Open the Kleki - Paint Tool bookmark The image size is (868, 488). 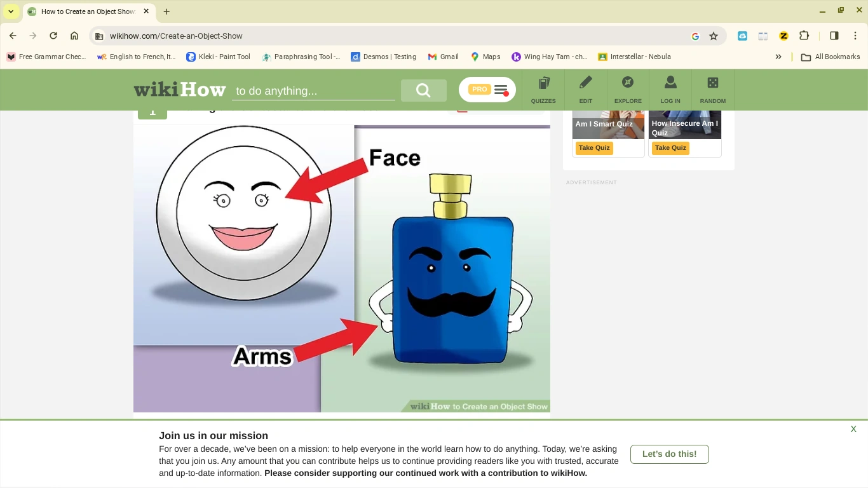tap(218, 57)
